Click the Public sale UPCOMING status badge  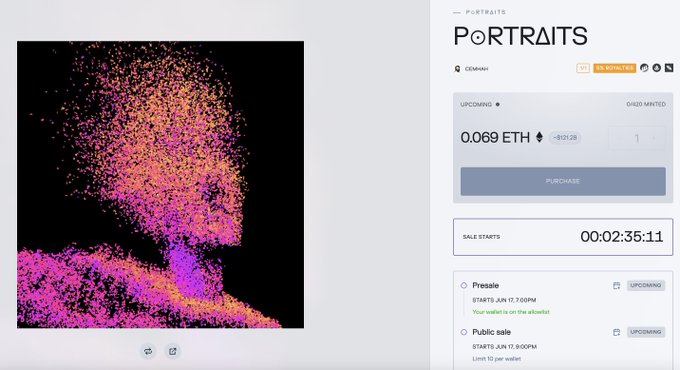(646, 332)
